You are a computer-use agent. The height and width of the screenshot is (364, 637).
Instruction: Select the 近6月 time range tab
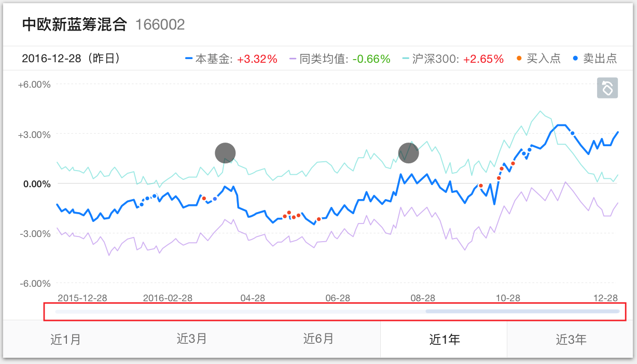click(x=318, y=339)
